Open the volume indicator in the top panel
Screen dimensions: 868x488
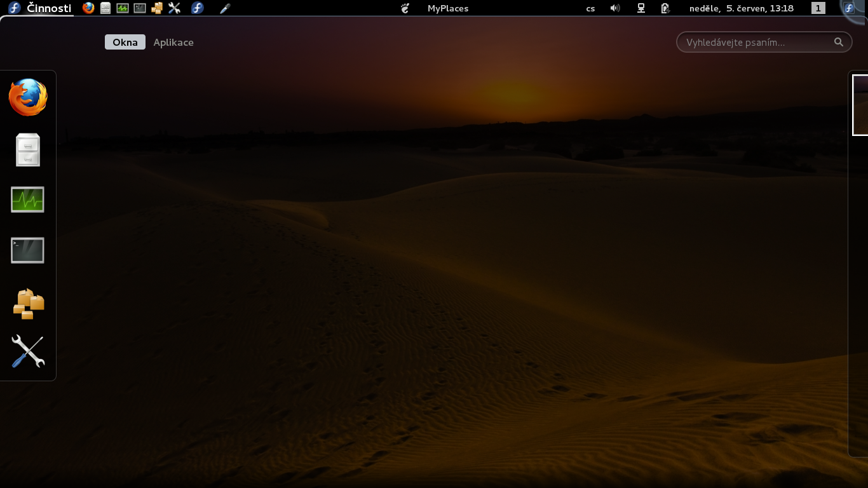point(615,8)
